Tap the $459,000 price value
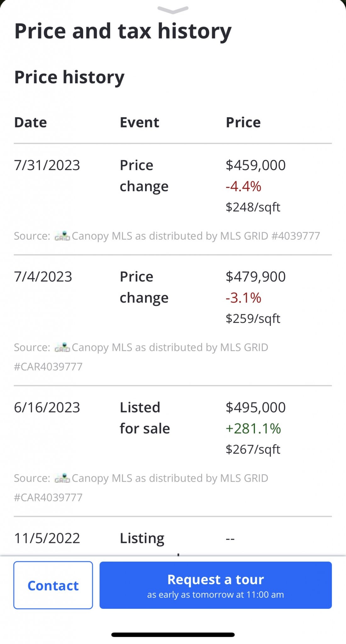 click(x=256, y=165)
